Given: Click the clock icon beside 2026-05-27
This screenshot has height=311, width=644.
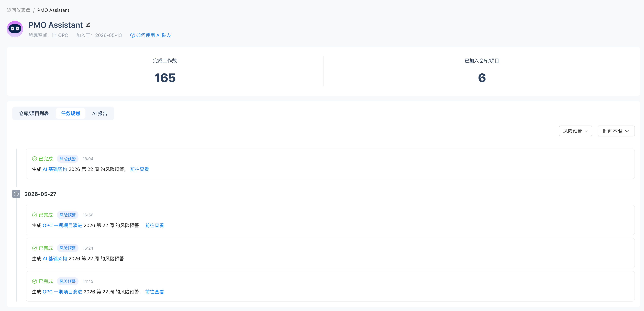Looking at the screenshot, I should coord(16,194).
